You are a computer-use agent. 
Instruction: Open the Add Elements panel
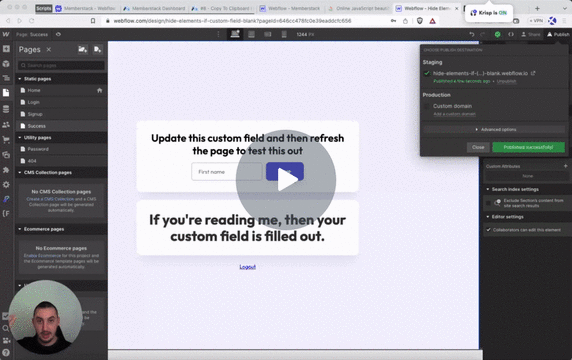point(6,49)
